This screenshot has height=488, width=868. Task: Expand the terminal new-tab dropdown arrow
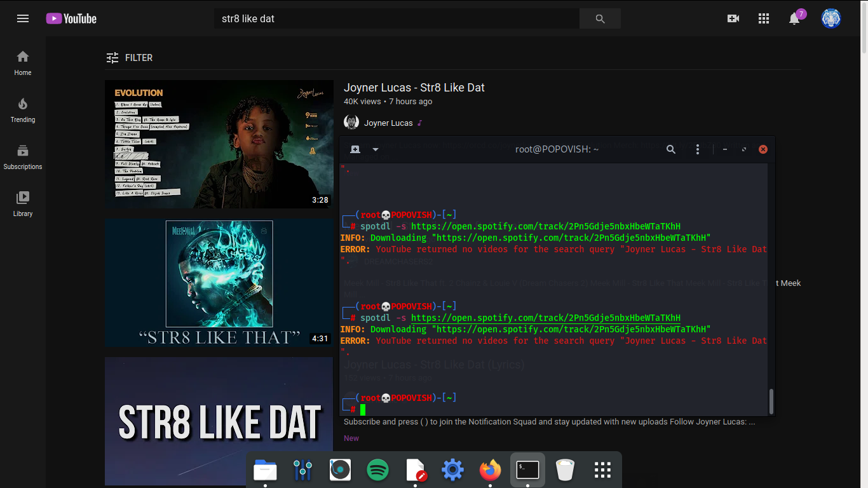pos(376,149)
